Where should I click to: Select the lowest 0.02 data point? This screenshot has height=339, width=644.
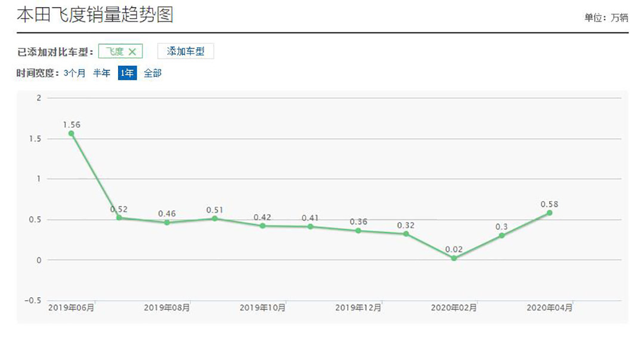pos(454,258)
